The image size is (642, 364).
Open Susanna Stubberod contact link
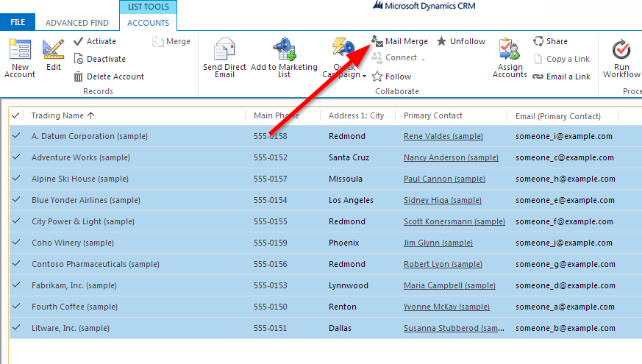click(x=454, y=328)
